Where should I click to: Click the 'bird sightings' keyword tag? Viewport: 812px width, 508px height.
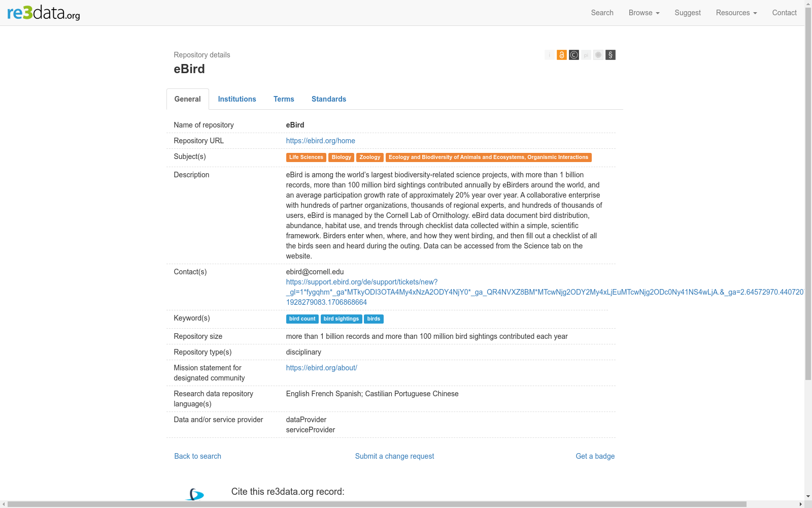click(x=341, y=319)
